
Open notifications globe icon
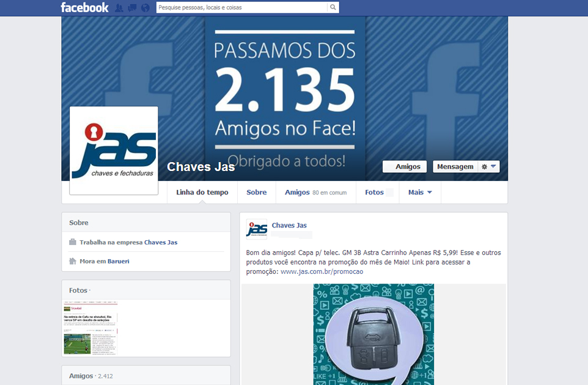point(145,7)
